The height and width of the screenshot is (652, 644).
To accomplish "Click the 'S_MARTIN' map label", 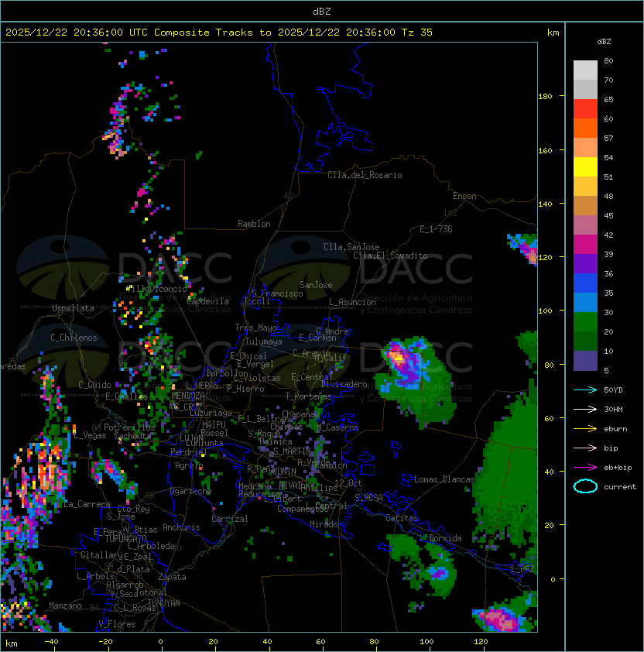I will point(293,451).
